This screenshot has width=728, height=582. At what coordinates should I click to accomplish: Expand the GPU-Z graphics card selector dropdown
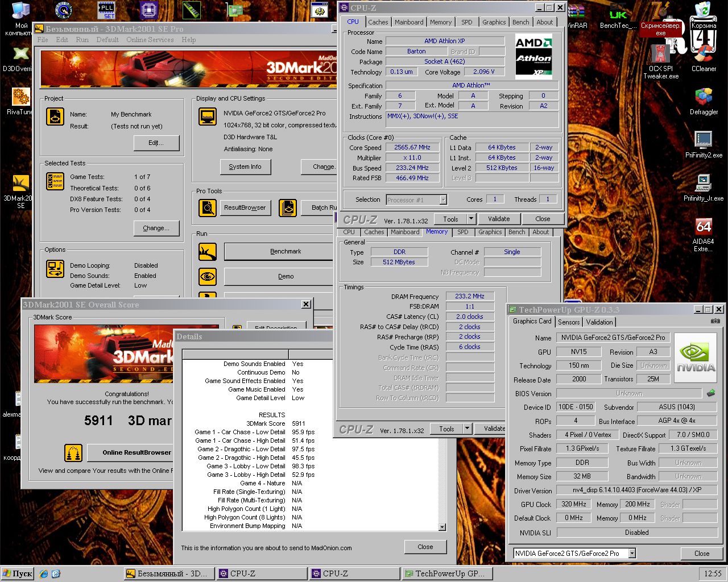tap(632, 553)
